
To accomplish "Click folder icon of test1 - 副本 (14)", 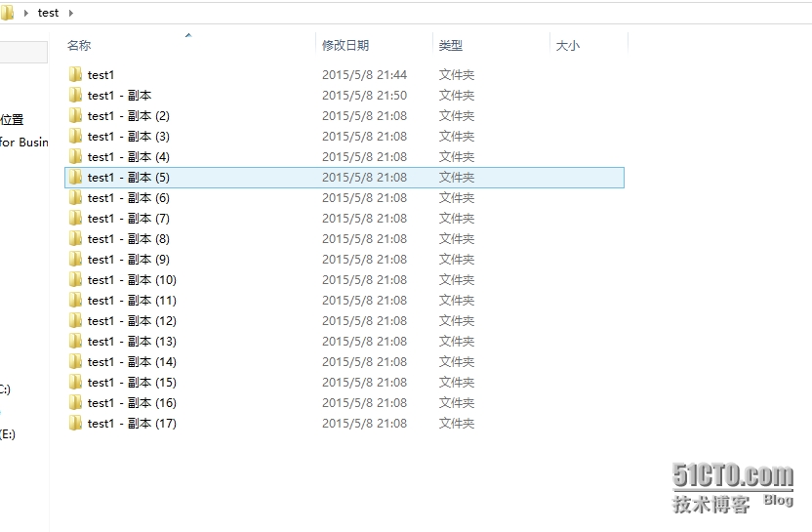I will pyautogui.click(x=75, y=361).
